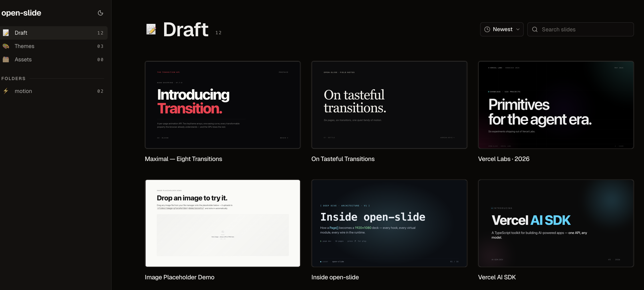Open the Inside open-slide deck thumbnail
Screen dimensions: 644x290
click(x=389, y=223)
